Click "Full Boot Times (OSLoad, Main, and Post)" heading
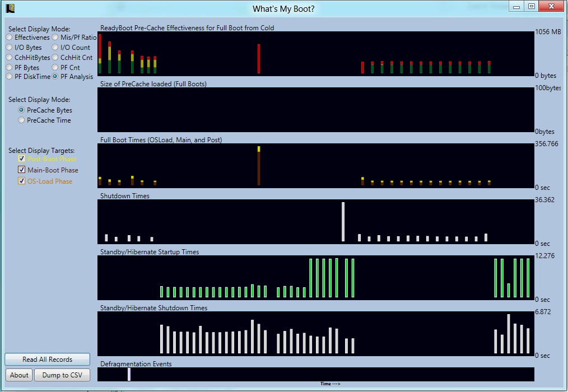568x392 pixels. tap(161, 140)
